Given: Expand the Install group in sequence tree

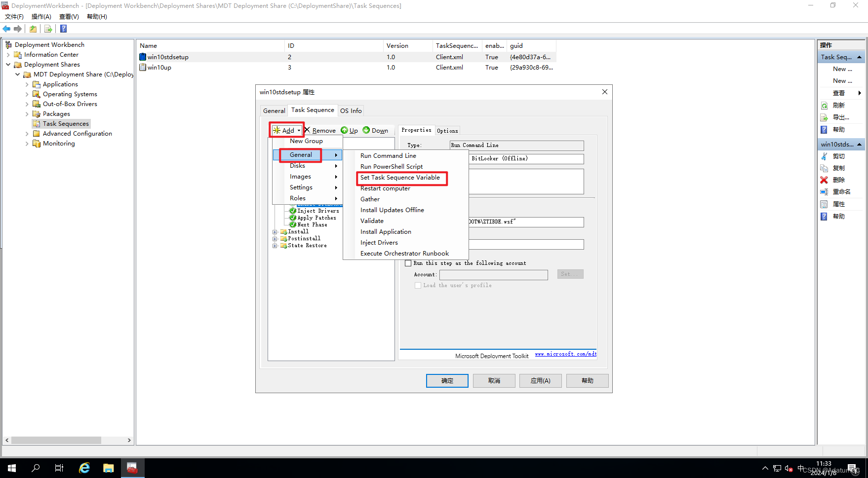Looking at the screenshot, I should pos(275,232).
